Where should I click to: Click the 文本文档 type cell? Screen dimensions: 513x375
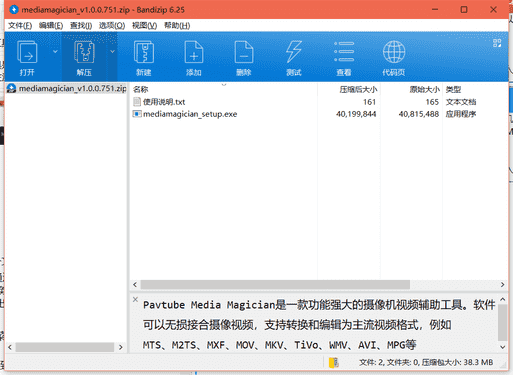(461, 102)
